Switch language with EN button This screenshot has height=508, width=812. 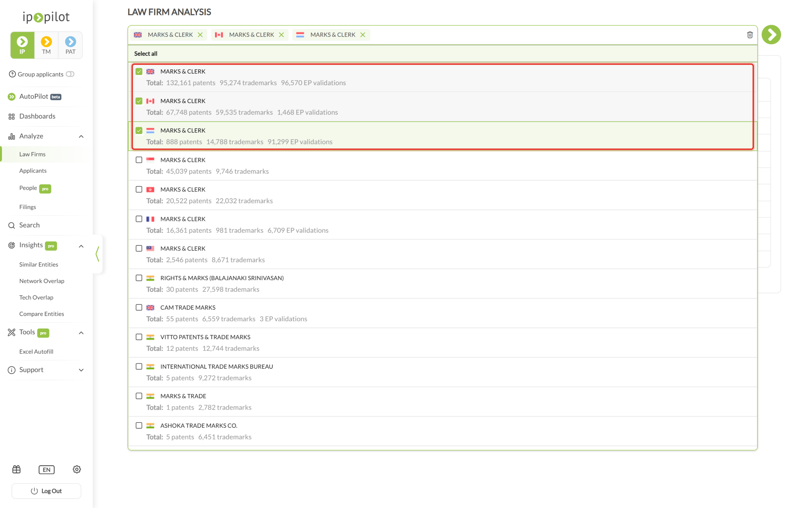(x=47, y=469)
